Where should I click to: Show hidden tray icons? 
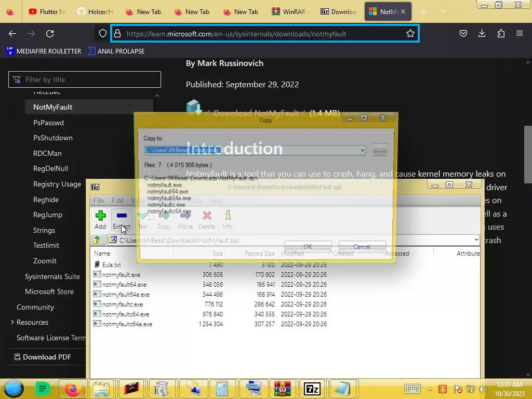(430, 389)
